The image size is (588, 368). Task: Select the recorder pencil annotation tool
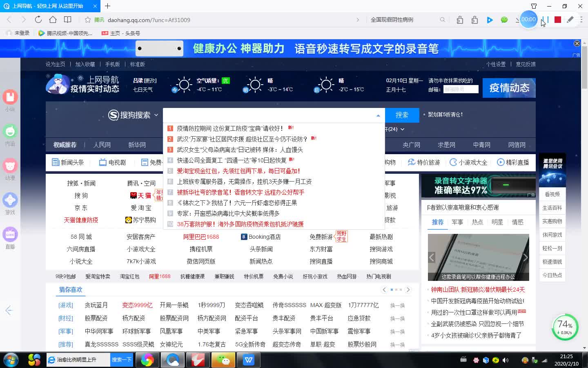point(570,20)
